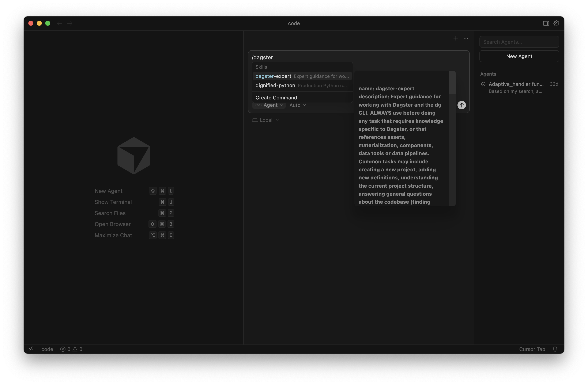Image resolution: width=588 pixels, height=385 pixels.
Task: Select Create Command from the skills menu
Action: [x=276, y=97]
